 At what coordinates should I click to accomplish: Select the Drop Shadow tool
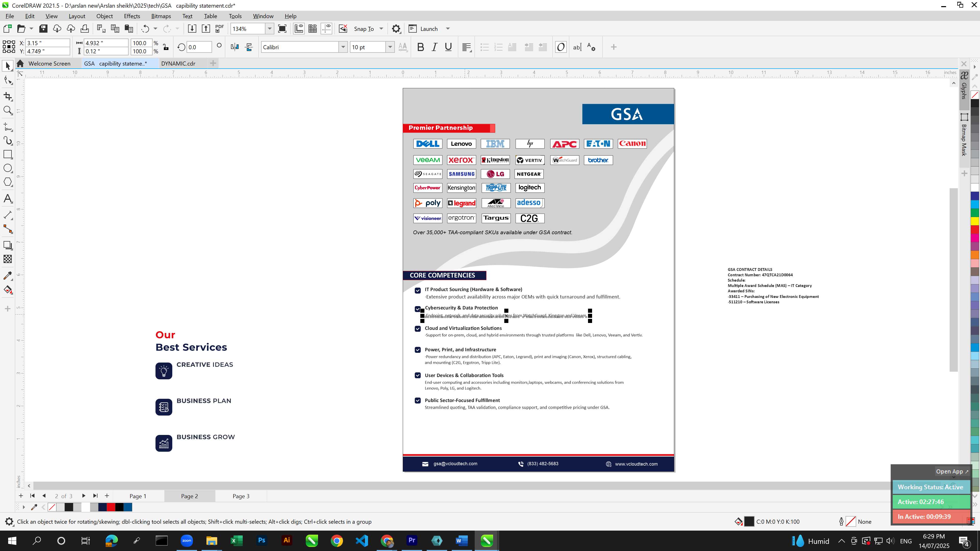pyautogui.click(x=8, y=245)
